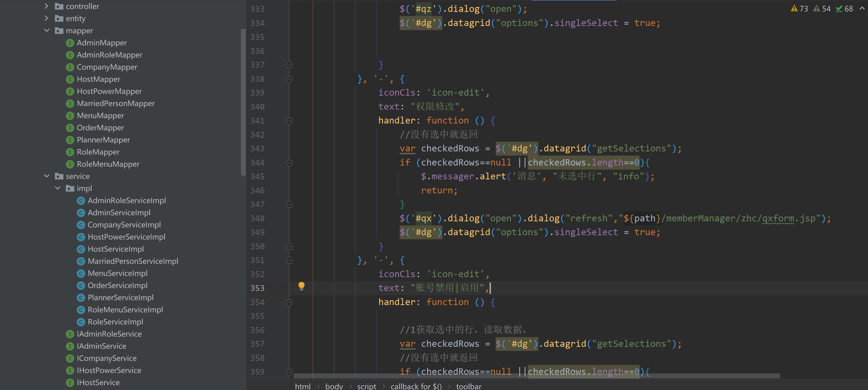Fold code block at line 351

[x=289, y=260]
